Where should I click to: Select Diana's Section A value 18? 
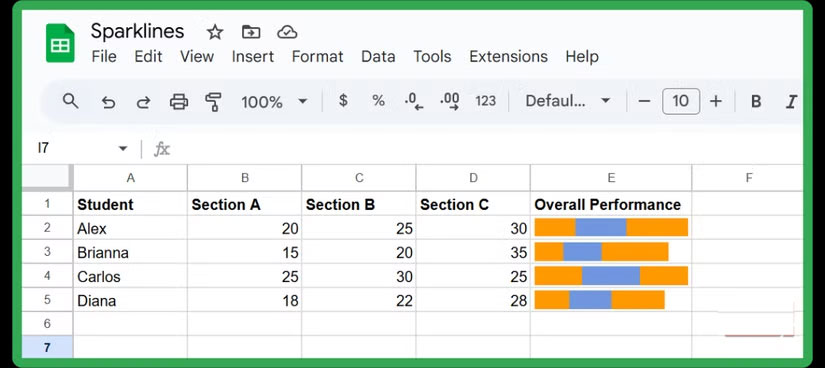tap(245, 300)
